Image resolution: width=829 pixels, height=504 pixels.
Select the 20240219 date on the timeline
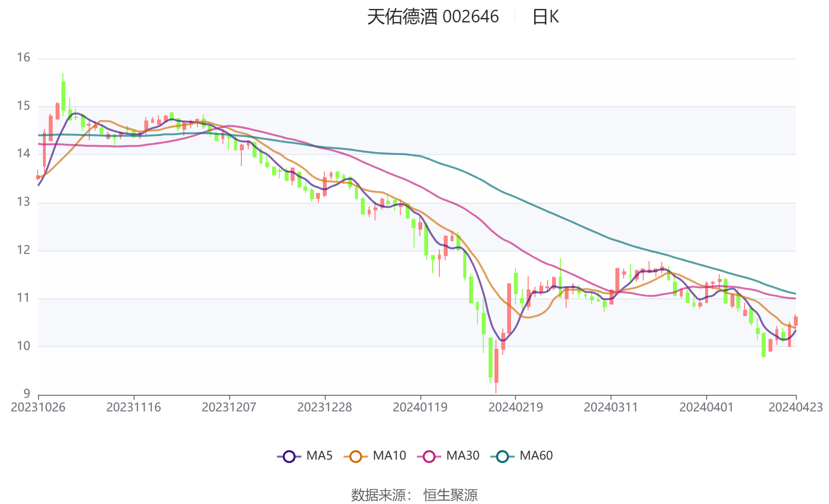[515, 407]
